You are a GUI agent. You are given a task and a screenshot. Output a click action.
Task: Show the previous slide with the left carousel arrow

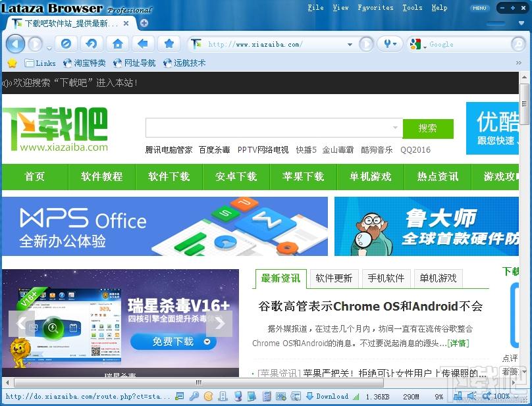pyautogui.click(x=22, y=324)
